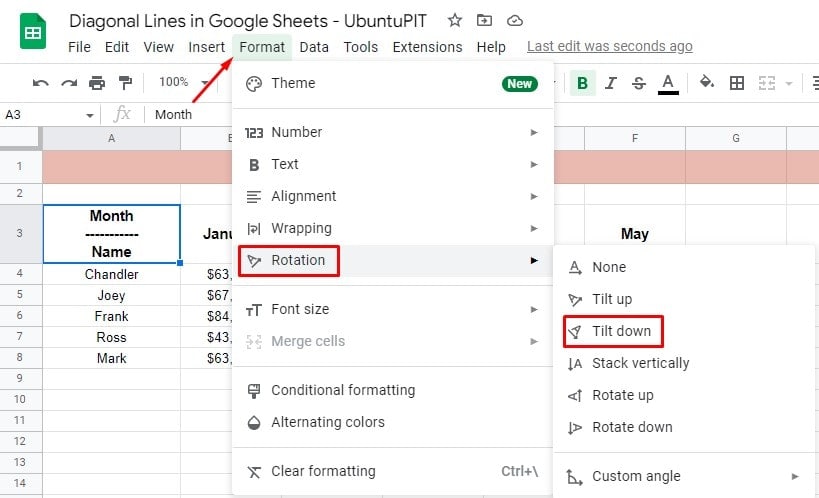Image resolution: width=819 pixels, height=498 pixels.
Task: Apply Stack vertically rotation
Action: pos(684,363)
